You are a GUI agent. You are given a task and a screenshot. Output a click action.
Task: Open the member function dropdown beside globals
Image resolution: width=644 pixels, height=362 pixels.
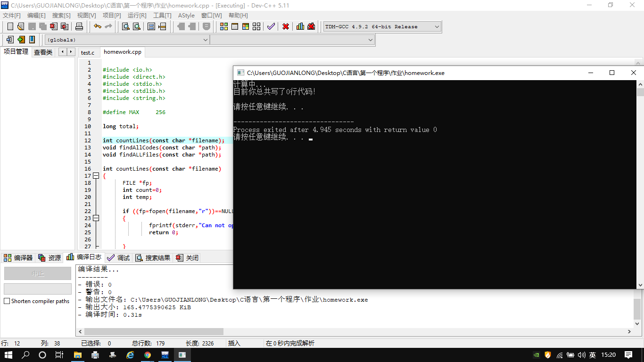tap(370, 40)
